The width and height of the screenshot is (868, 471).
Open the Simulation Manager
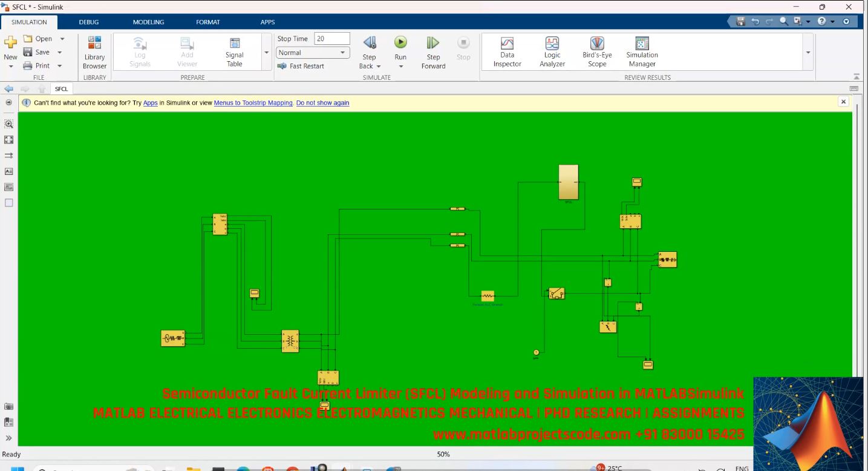tap(641, 51)
